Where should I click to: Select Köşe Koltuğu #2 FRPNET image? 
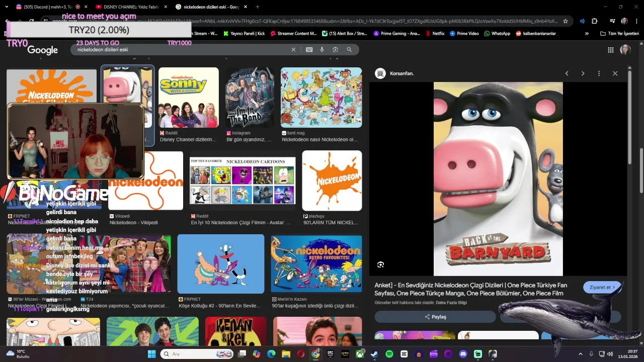point(221,263)
